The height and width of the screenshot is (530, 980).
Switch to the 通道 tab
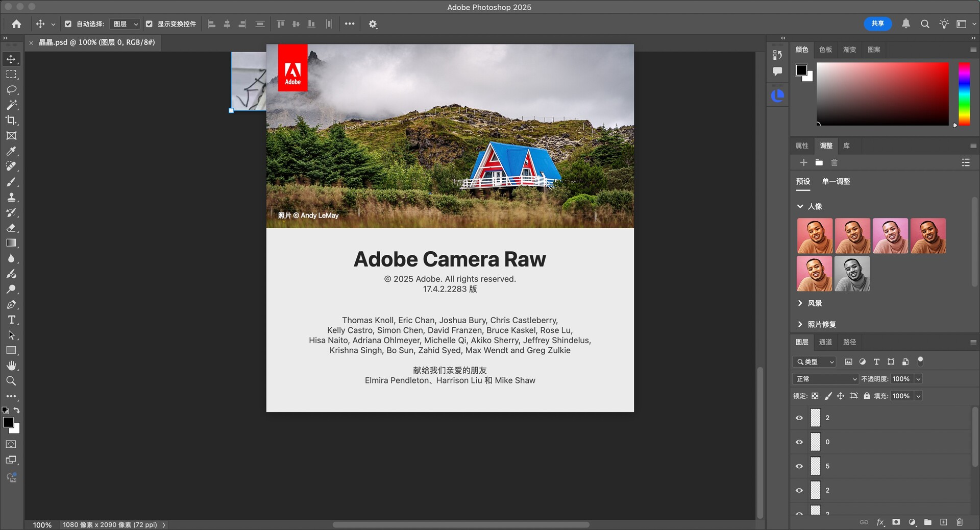pos(825,342)
